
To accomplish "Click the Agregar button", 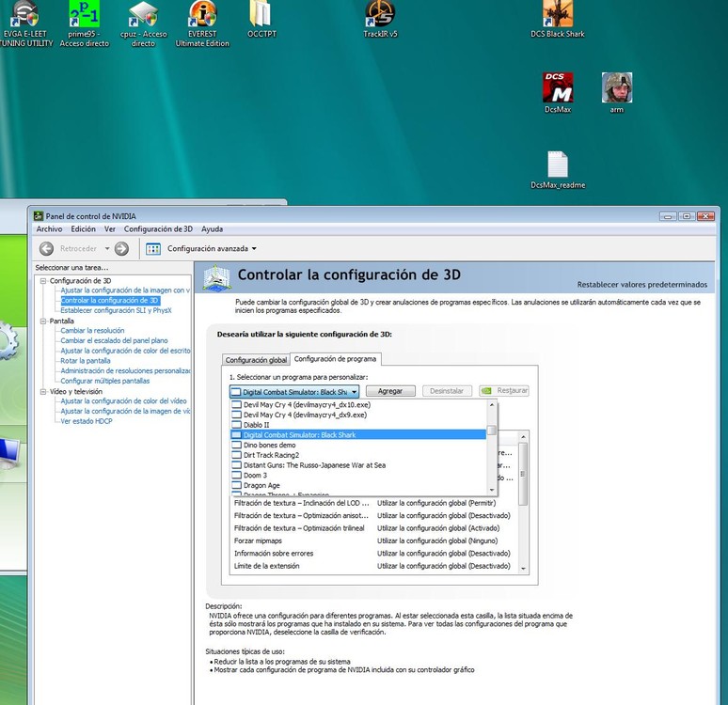I will tap(390, 391).
